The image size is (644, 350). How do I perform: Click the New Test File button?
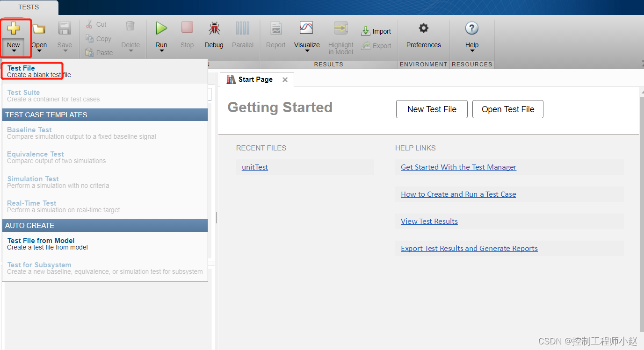pos(432,109)
